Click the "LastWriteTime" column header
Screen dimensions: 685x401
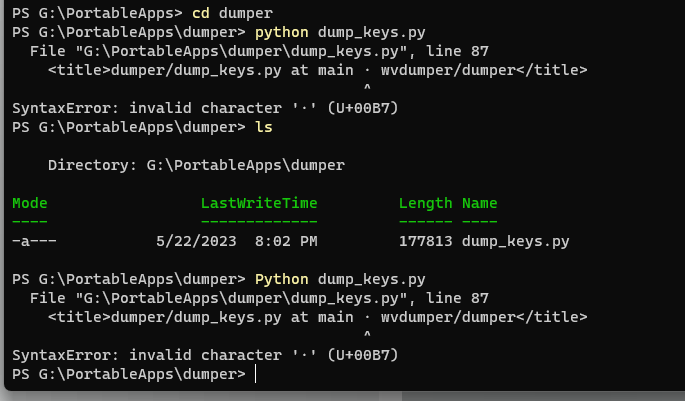pyautogui.click(x=259, y=203)
